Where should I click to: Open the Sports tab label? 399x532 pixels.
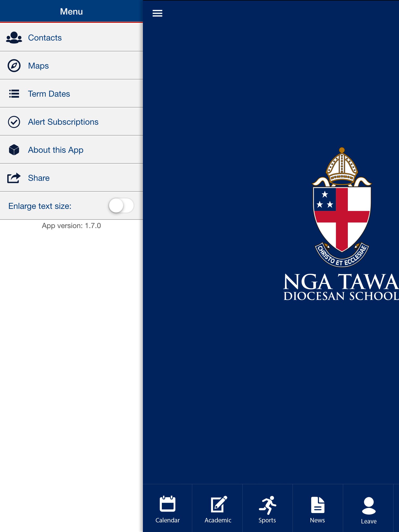[267, 520]
